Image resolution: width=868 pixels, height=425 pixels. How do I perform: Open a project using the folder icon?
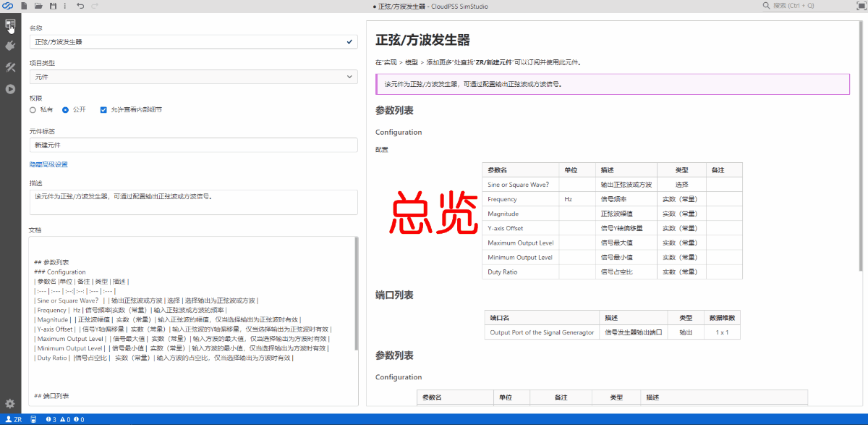coord(40,6)
